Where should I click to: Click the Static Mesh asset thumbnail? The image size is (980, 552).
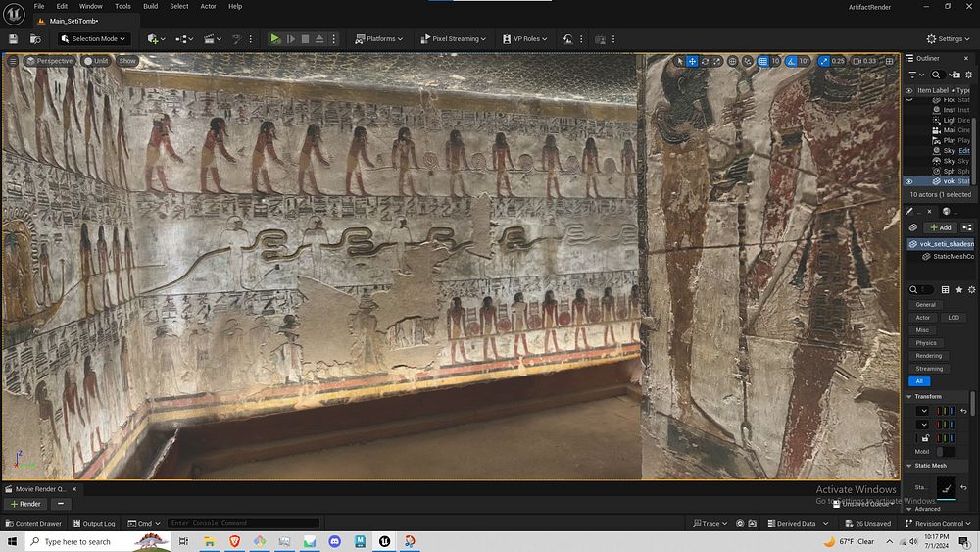tap(947, 487)
